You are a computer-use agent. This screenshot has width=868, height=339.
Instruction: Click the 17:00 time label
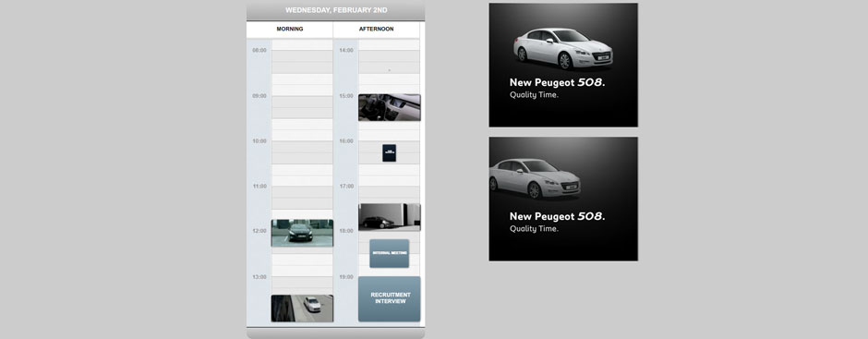346,187
